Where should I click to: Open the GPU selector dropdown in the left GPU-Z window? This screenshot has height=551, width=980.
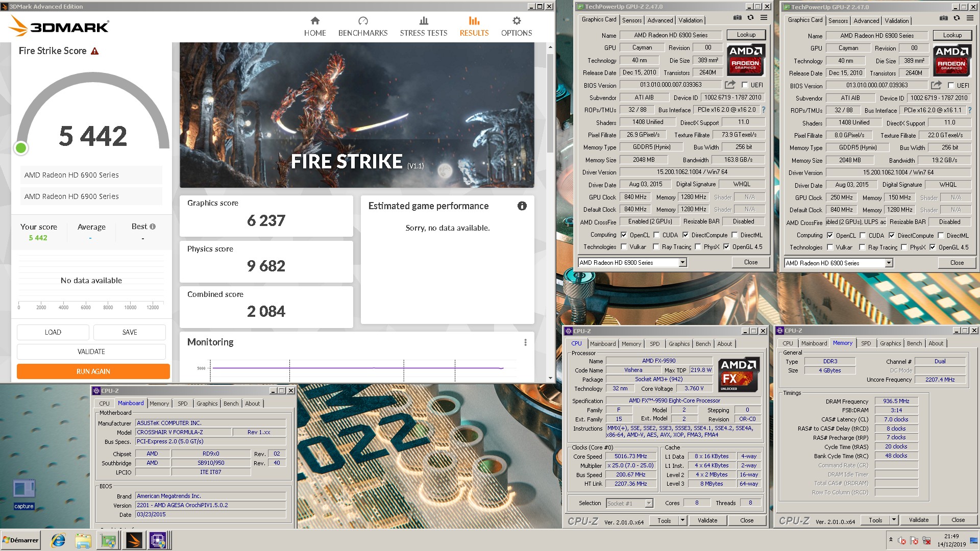click(x=682, y=263)
